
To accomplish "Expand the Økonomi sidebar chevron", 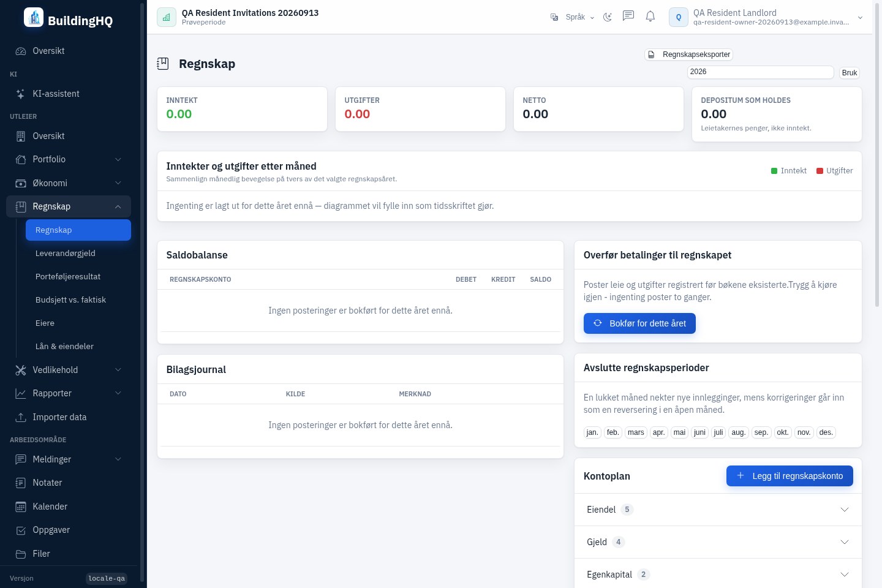I will (x=118, y=183).
